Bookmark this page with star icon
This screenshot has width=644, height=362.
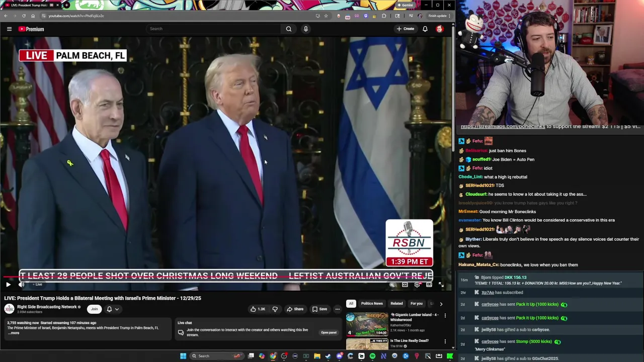326,16
